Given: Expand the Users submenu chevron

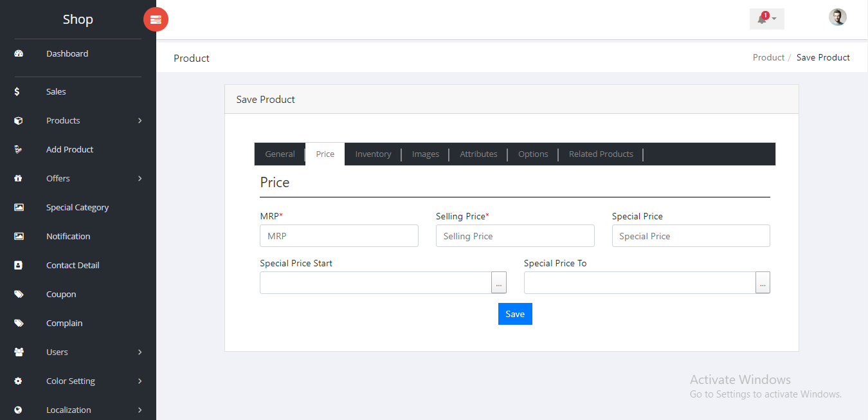Looking at the screenshot, I should 140,352.
